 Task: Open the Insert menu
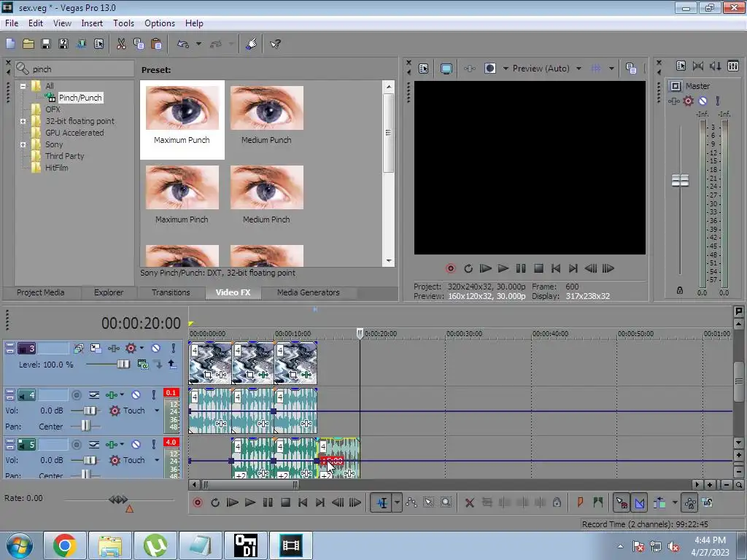tap(92, 23)
